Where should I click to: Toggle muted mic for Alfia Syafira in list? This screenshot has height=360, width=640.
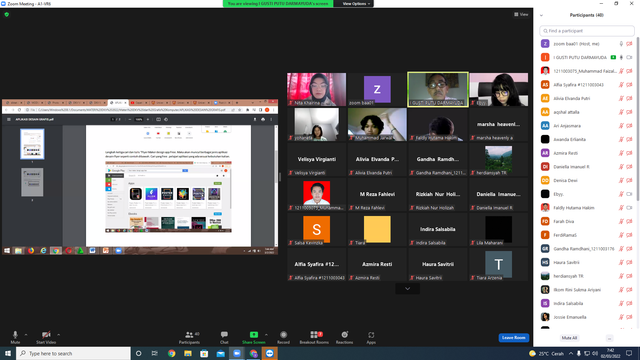click(x=621, y=85)
